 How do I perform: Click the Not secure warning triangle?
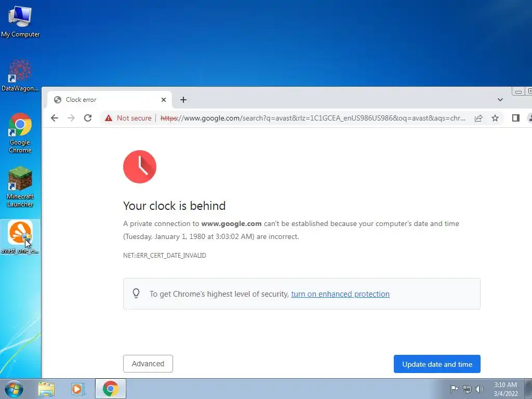pos(109,118)
